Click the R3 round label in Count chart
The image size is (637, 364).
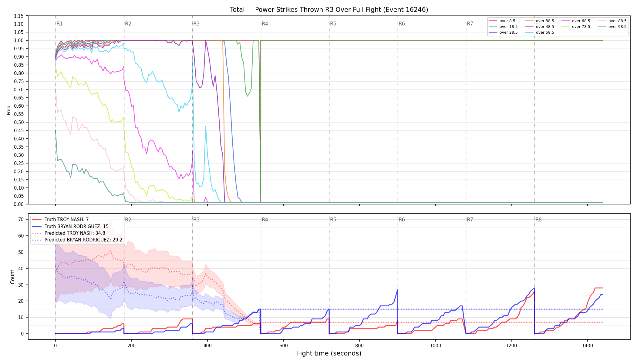click(196, 220)
